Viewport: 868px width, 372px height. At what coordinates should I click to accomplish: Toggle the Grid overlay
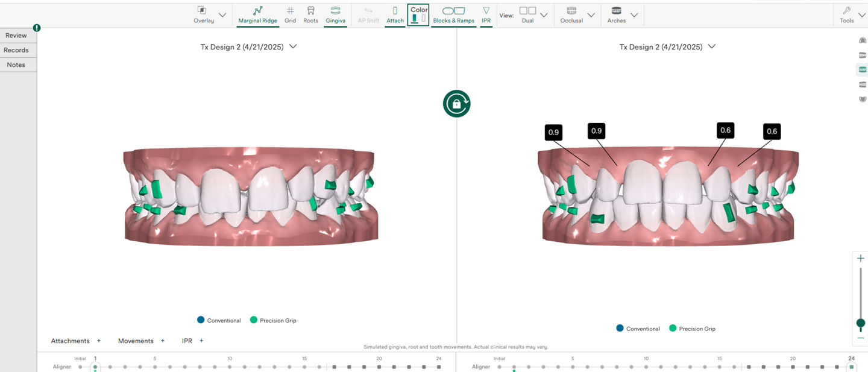pyautogui.click(x=290, y=15)
